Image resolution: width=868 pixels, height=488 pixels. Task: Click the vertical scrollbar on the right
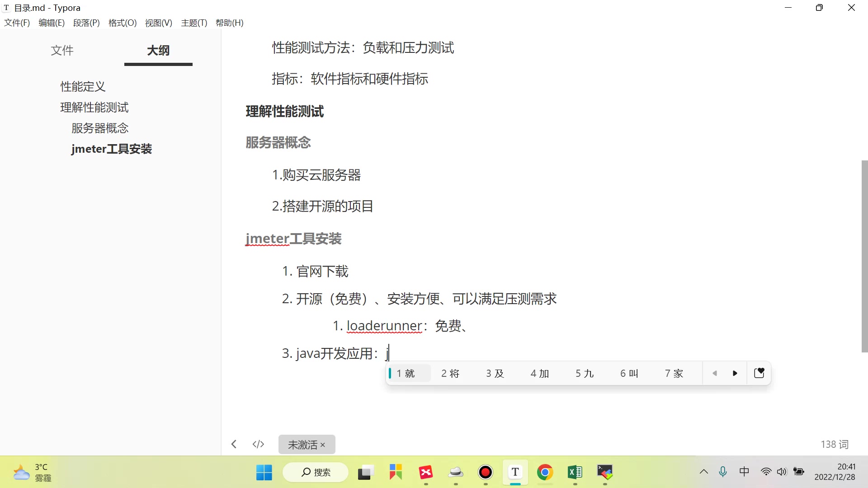[x=863, y=256]
